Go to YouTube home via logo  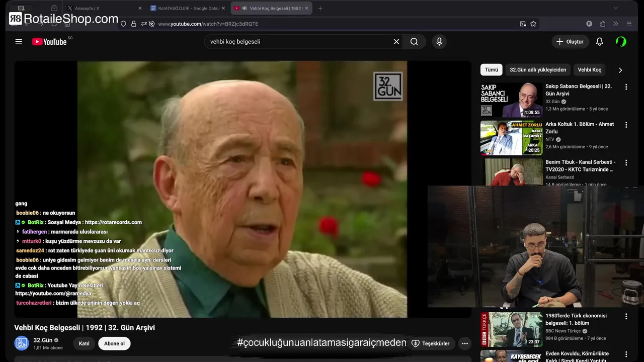click(x=49, y=42)
